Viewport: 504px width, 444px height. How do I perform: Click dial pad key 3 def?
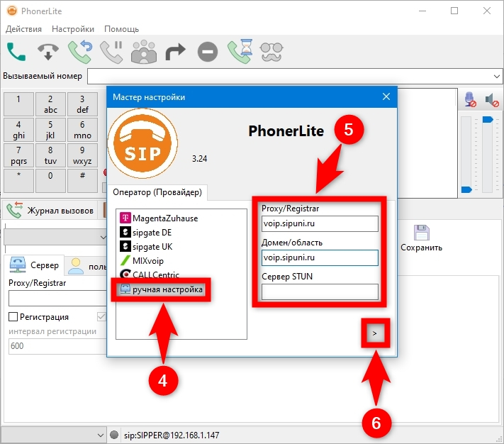(82, 104)
